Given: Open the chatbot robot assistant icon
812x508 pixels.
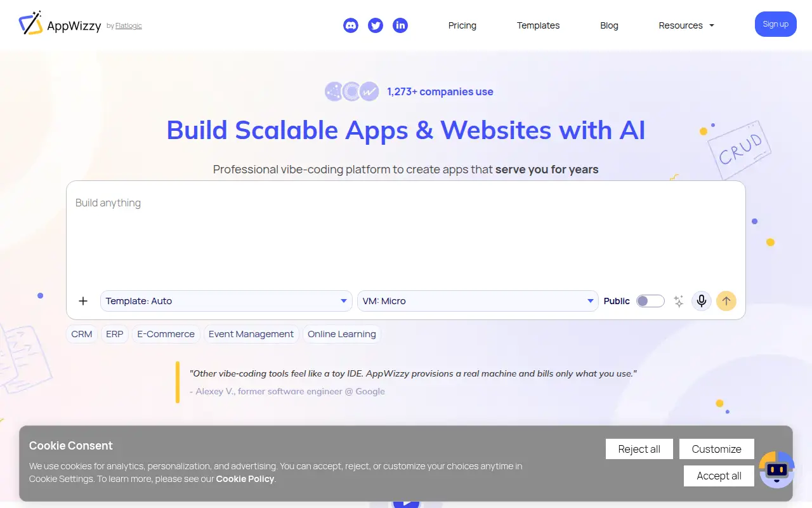Looking at the screenshot, I should tap(776, 469).
